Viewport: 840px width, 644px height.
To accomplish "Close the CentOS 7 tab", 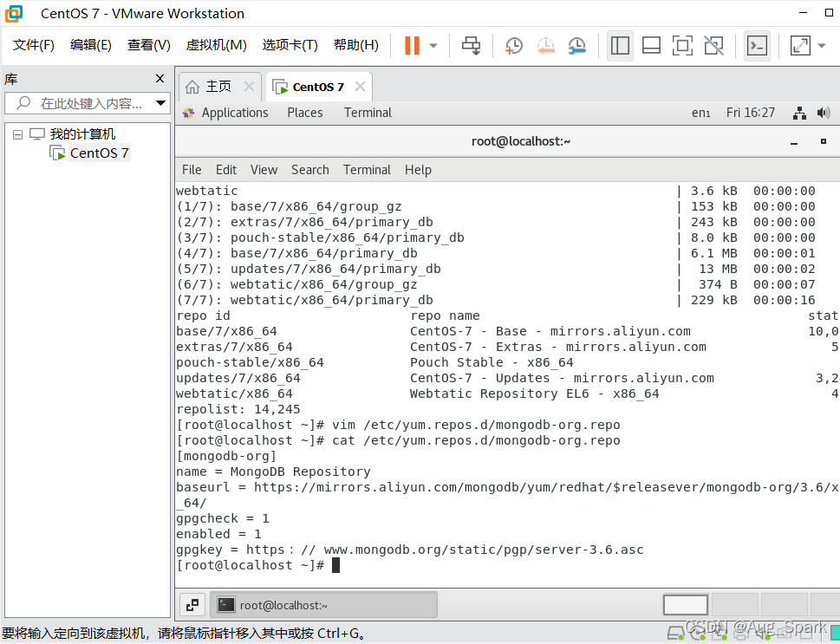I will click(x=360, y=87).
